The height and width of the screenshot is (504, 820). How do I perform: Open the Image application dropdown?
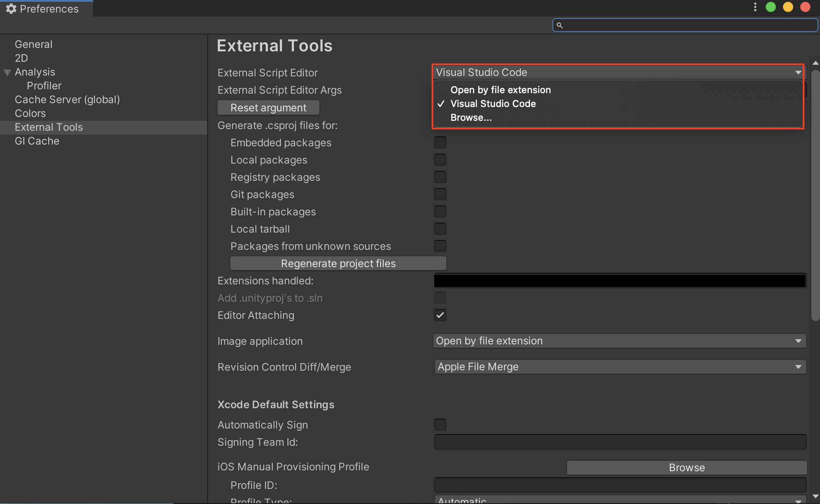[619, 340]
